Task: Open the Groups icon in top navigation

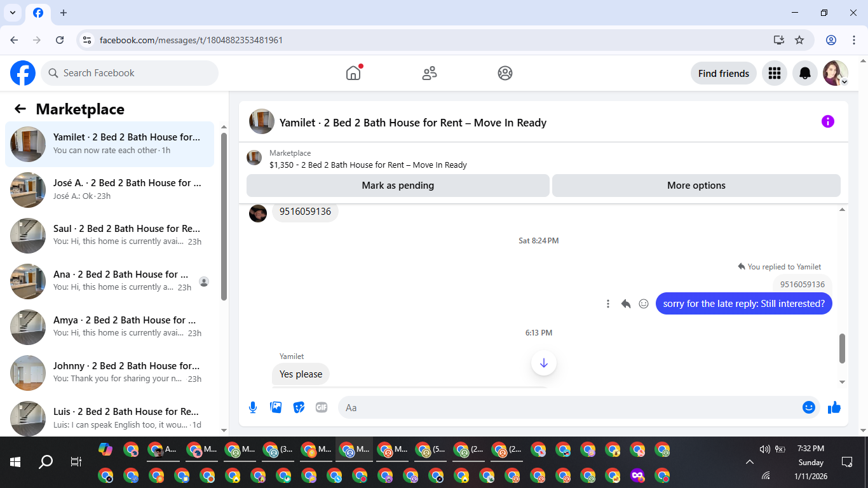Action: (505, 73)
